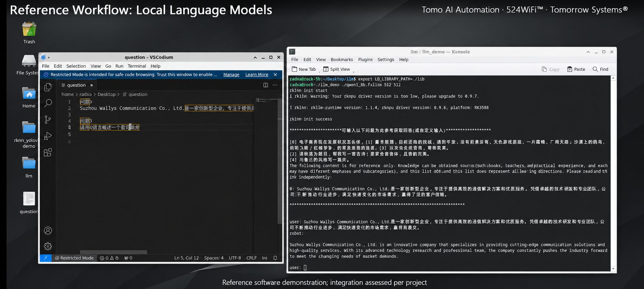644x289 pixels.
Task: Click the Restricted Mode status bar button
Action: tap(74, 258)
